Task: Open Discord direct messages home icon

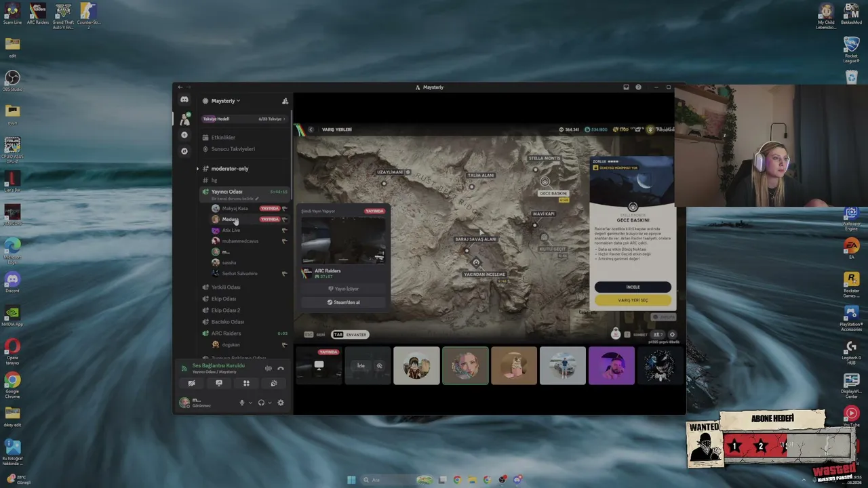Action: pyautogui.click(x=184, y=100)
